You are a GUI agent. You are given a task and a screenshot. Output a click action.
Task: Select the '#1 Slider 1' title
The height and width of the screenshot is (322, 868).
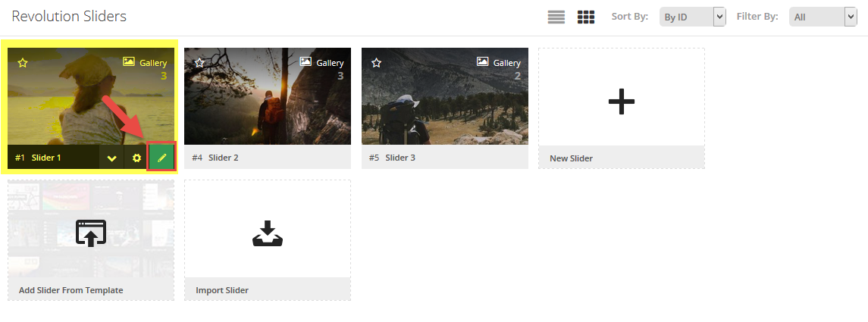(38, 158)
